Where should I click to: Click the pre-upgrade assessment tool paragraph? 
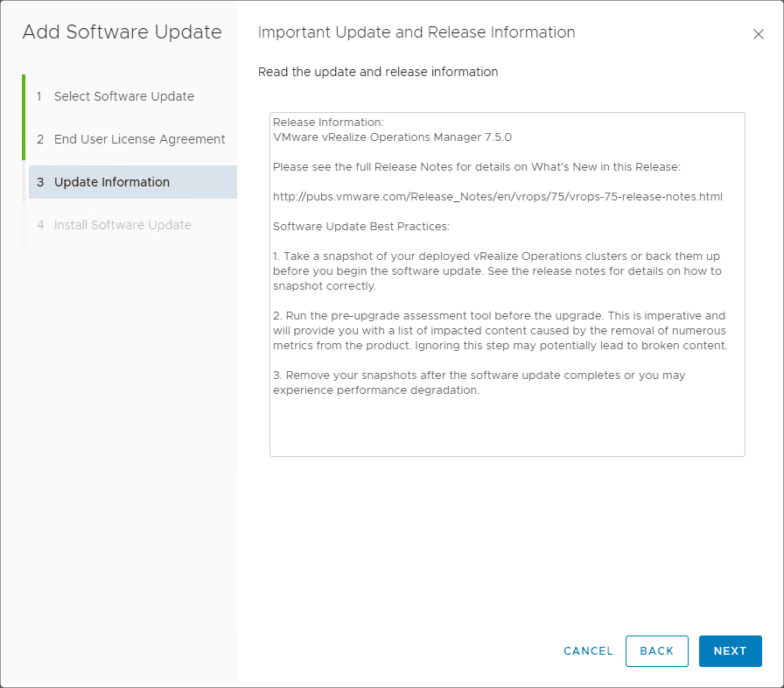click(x=499, y=330)
